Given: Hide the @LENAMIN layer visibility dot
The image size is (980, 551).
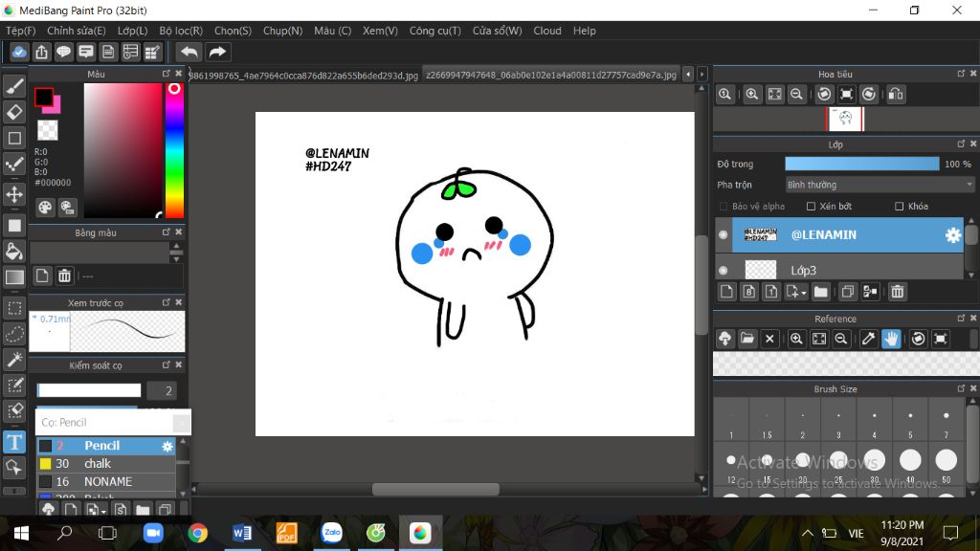Looking at the screenshot, I should tap(723, 234).
